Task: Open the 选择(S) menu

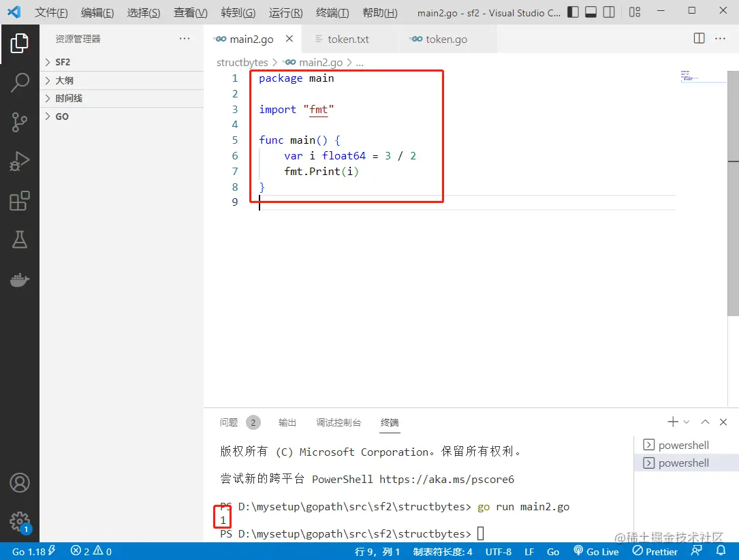Action: pos(144,13)
